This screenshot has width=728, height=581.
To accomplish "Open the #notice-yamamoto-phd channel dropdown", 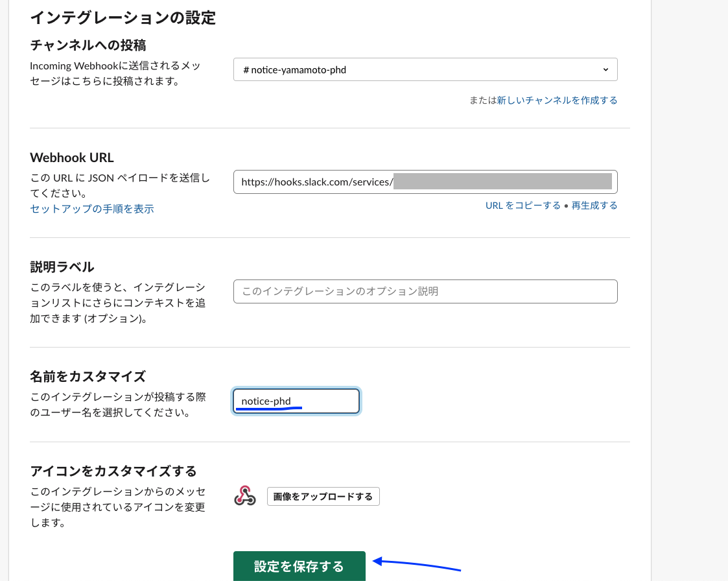I will click(425, 69).
